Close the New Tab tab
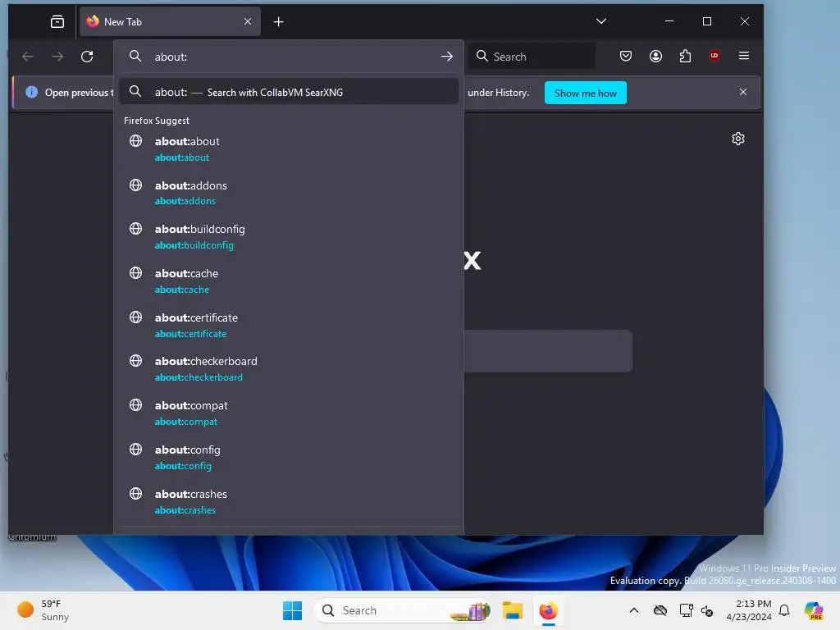The image size is (840, 630). point(248,21)
